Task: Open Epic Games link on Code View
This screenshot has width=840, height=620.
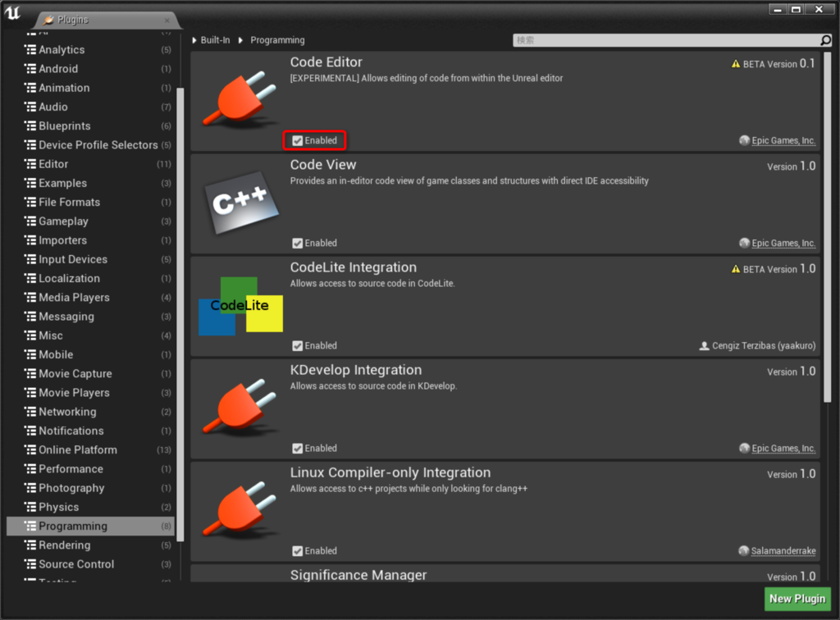Action: (783, 243)
